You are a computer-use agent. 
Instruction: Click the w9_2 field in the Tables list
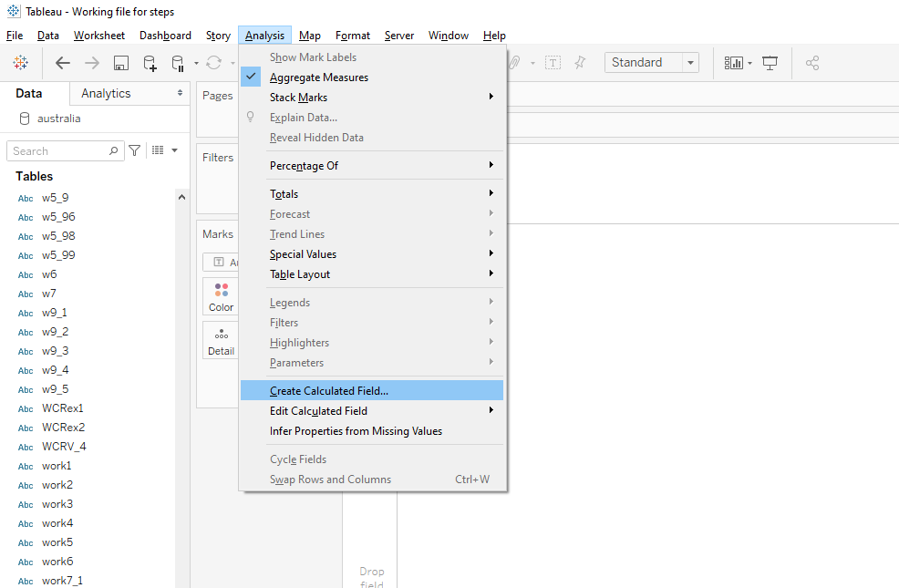point(54,331)
